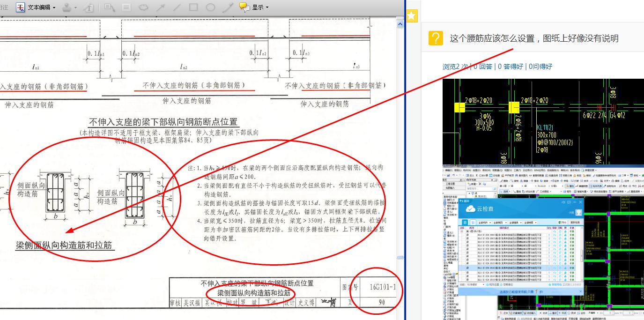Screen dimensions: 644x320
Task: Open the stamp tool dropdown arrow
Action: tap(75, 7)
